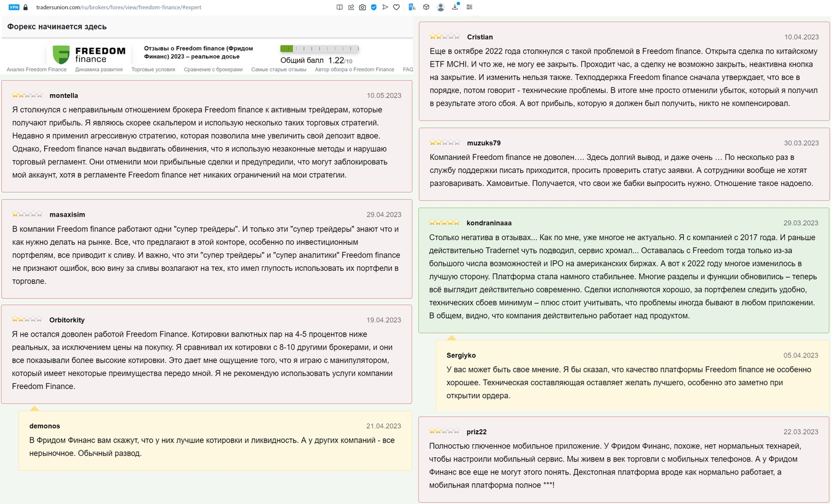Image resolution: width=831 pixels, height=504 pixels.
Task: Open 'Динамика развития' tab
Action: pos(99,70)
